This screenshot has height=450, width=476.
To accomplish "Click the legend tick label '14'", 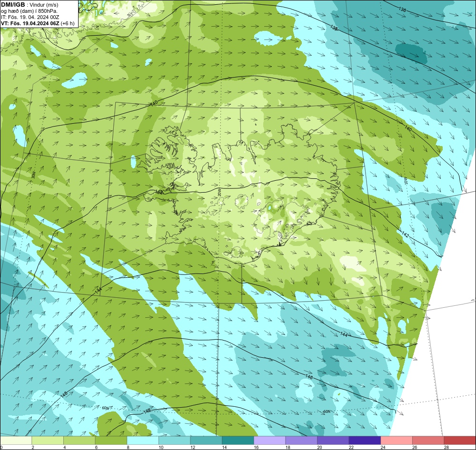I will (x=224, y=447).
